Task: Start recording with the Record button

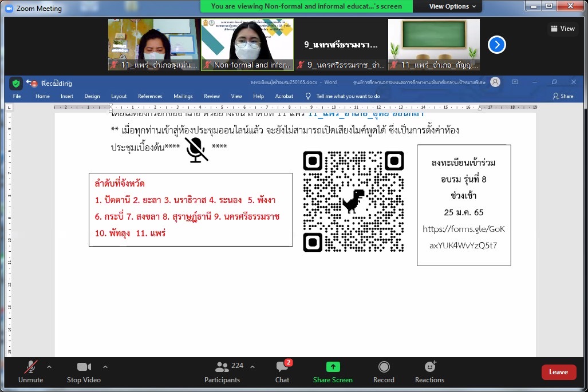Action: click(x=384, y=372)
